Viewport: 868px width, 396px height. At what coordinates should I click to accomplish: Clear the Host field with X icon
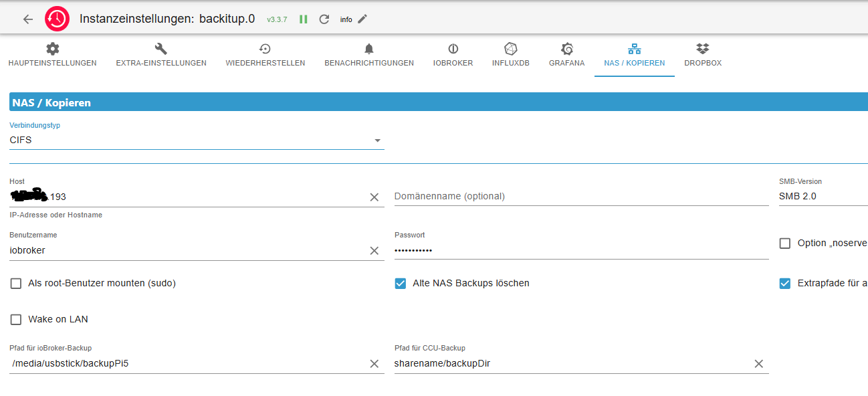374,197
